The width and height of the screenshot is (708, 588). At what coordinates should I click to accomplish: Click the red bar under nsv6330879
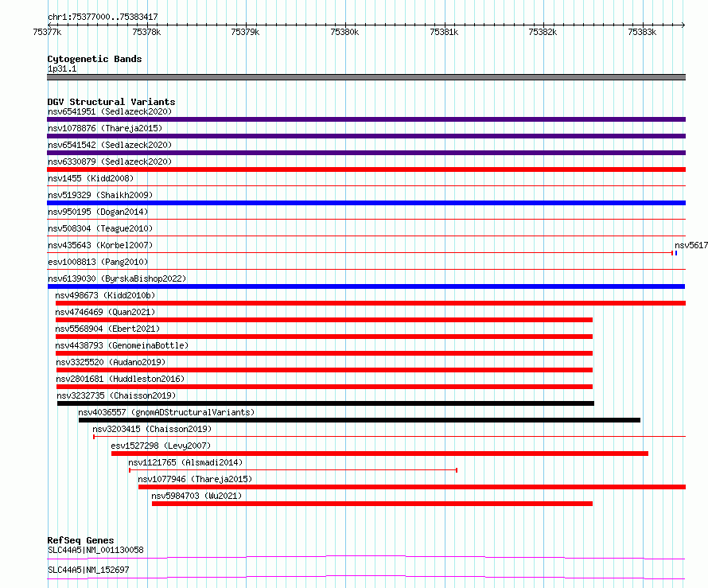[366, 169]
